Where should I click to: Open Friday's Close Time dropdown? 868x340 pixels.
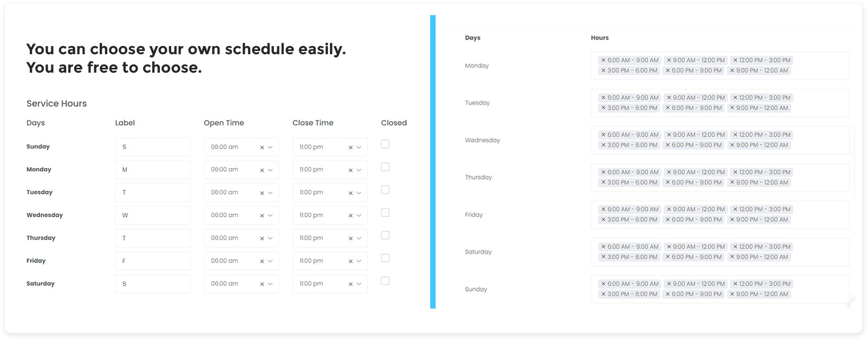[359, 261]
